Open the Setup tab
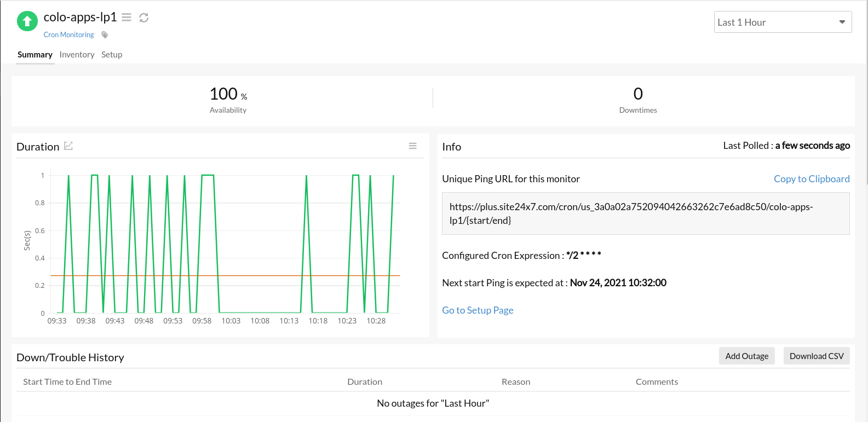This screenshot has width=868, height=422. coord(112,55)
